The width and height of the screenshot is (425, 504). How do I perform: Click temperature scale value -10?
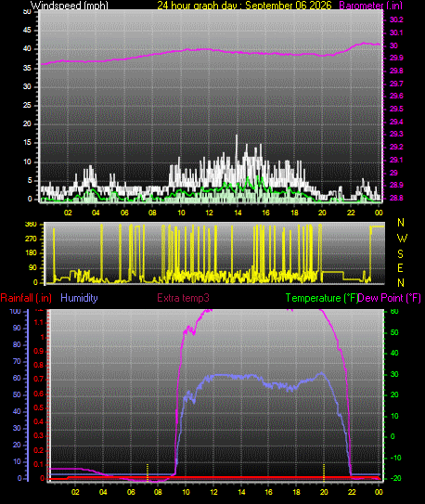click(x=395, y=458)
